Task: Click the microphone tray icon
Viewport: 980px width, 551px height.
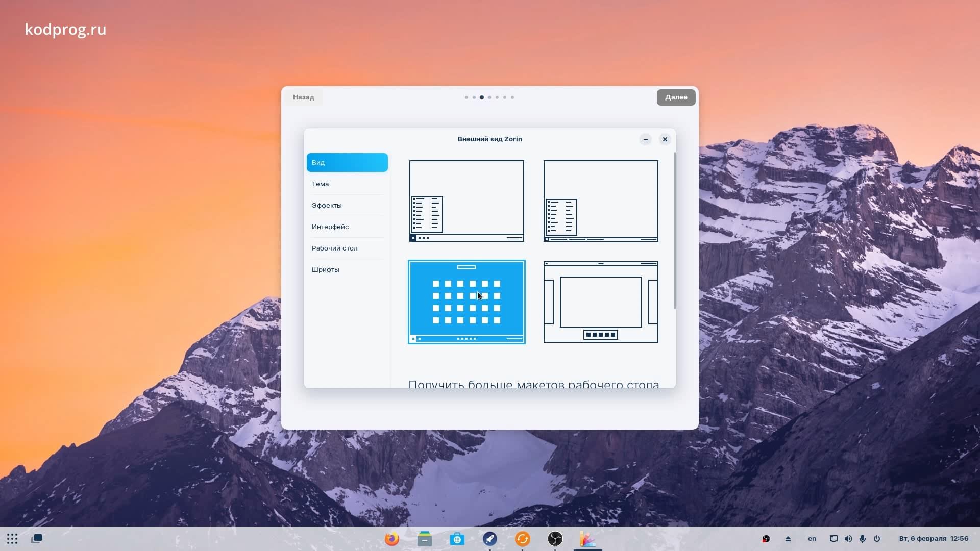Action: 863,539
